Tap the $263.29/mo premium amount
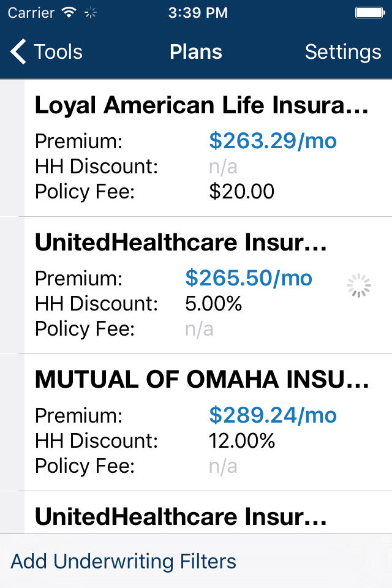The height and width of the screenshot is (588, 392). (273, 141)
